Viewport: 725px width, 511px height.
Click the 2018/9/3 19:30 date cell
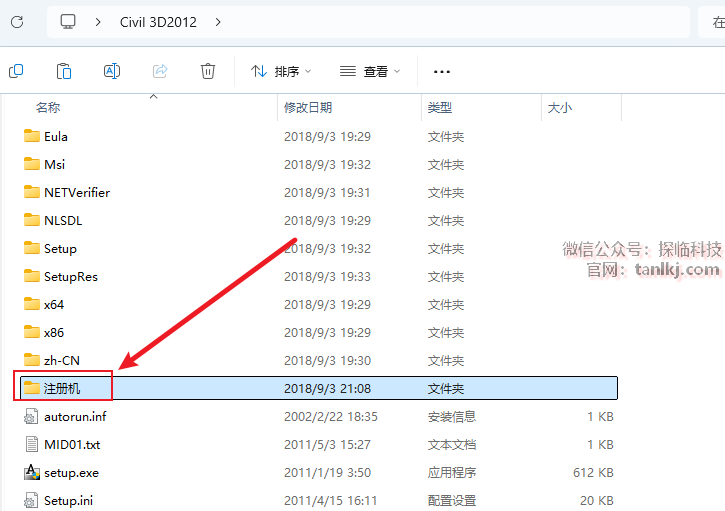click(327, 361)
